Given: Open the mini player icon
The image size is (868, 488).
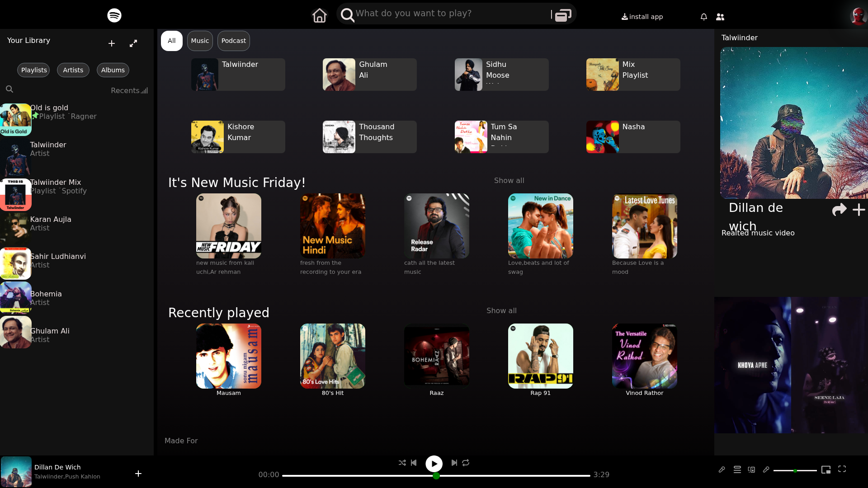Looking at the screenshot, I should (826, 470).
